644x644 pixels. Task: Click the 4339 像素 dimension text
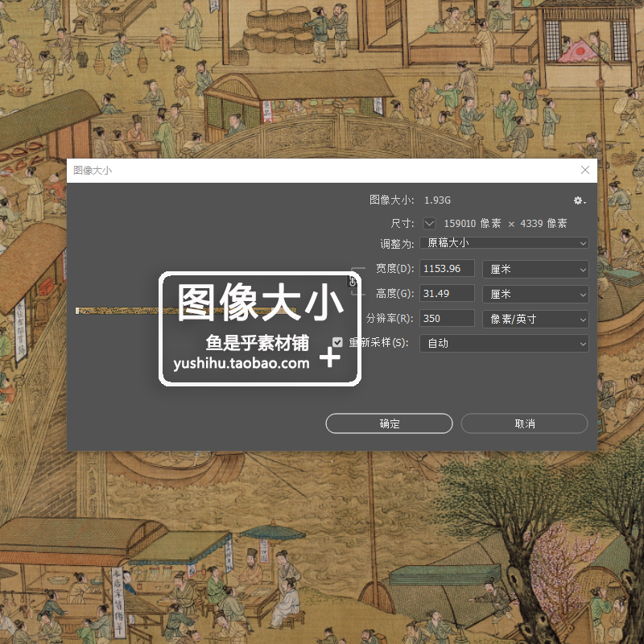pos(543,224)
